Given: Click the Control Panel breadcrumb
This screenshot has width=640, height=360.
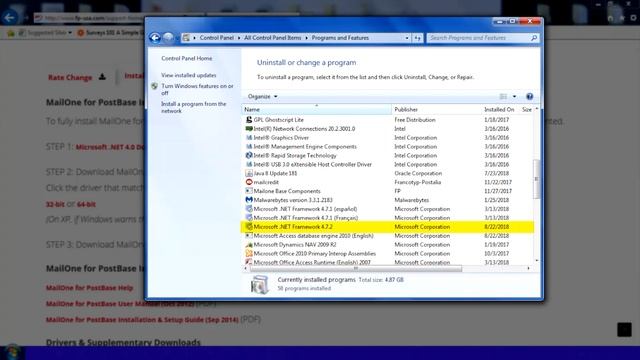Looking at the screenshot, I should tap(216, 38).
